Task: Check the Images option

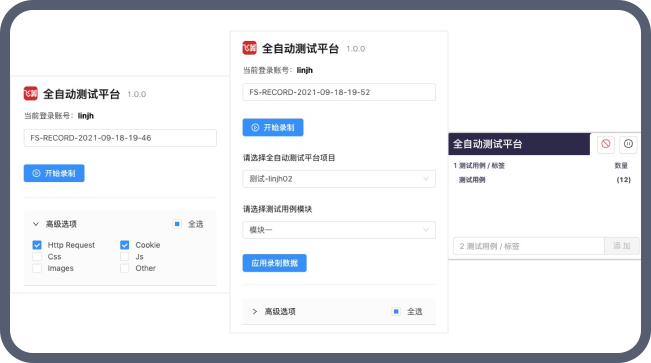Action: 37,268
